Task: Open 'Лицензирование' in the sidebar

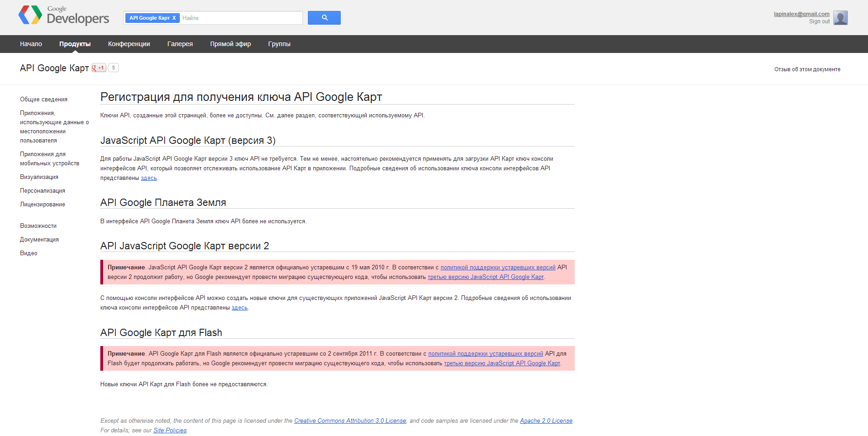Action: (42, 204)
